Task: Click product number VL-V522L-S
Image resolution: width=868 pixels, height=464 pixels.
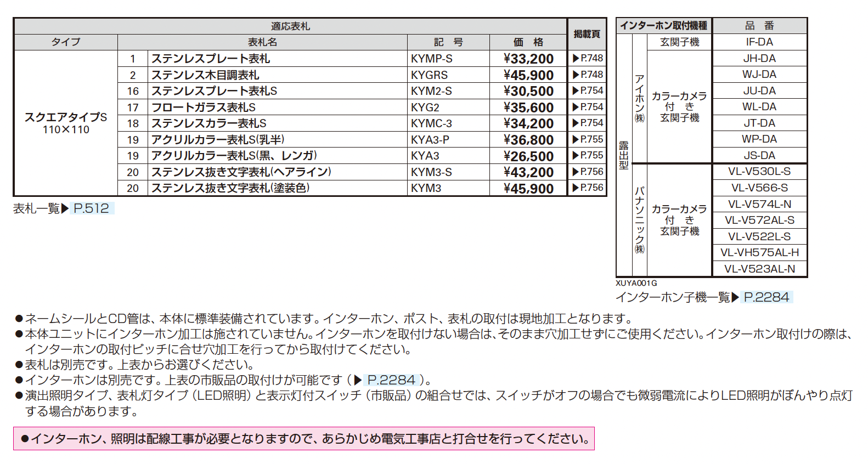Action: coord(759,236)
